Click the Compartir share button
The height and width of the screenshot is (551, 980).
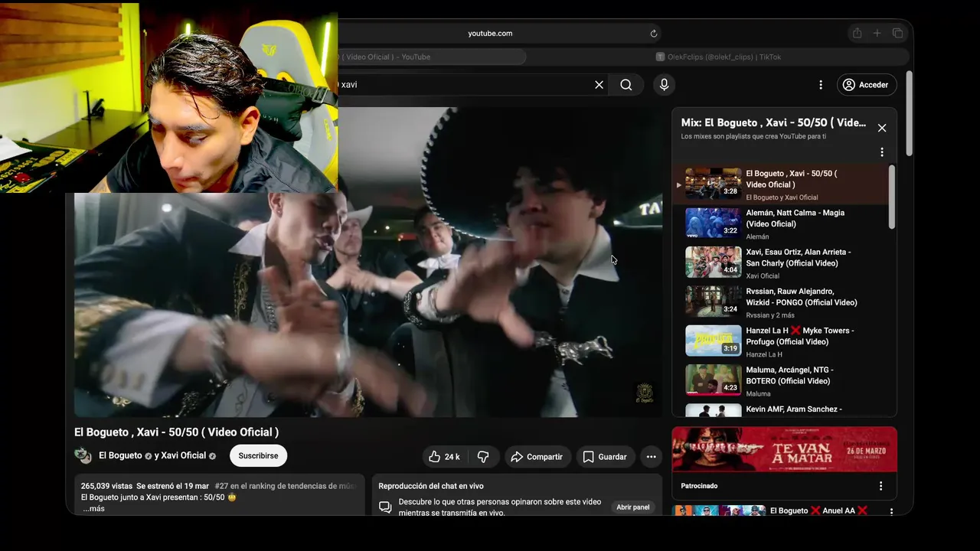[x=537, y=457]
